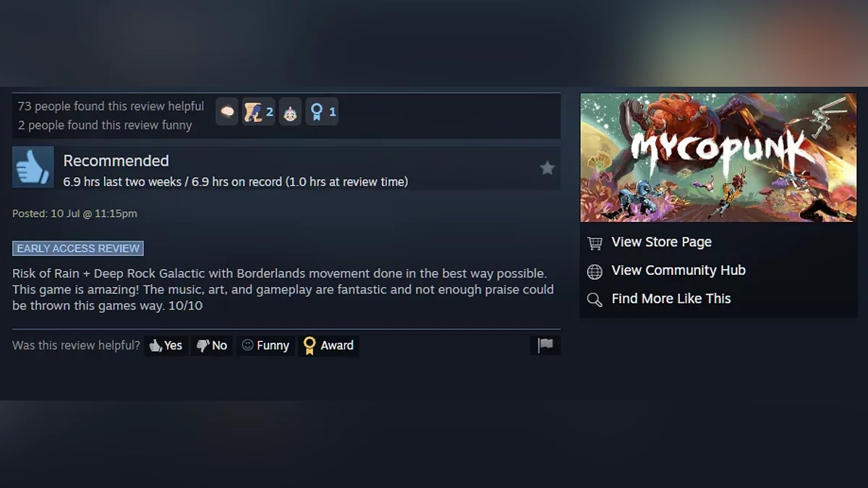
Task: Vote Yes on review helpfulness
Action: [166, 346]
